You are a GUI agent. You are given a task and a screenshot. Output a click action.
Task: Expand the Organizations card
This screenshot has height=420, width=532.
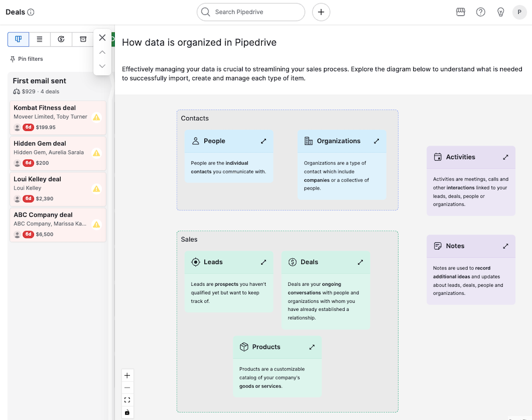[376, 141]
